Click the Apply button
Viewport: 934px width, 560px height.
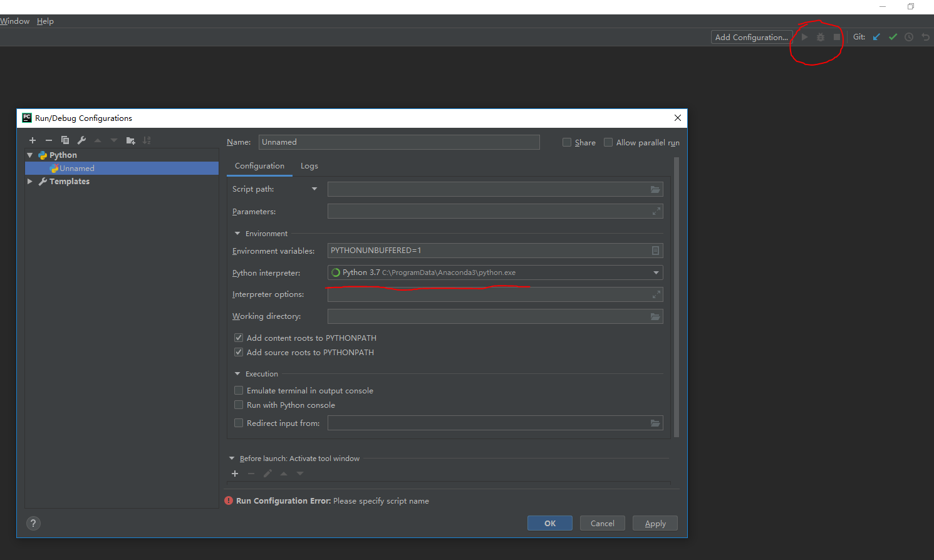[x=655, y=523]
